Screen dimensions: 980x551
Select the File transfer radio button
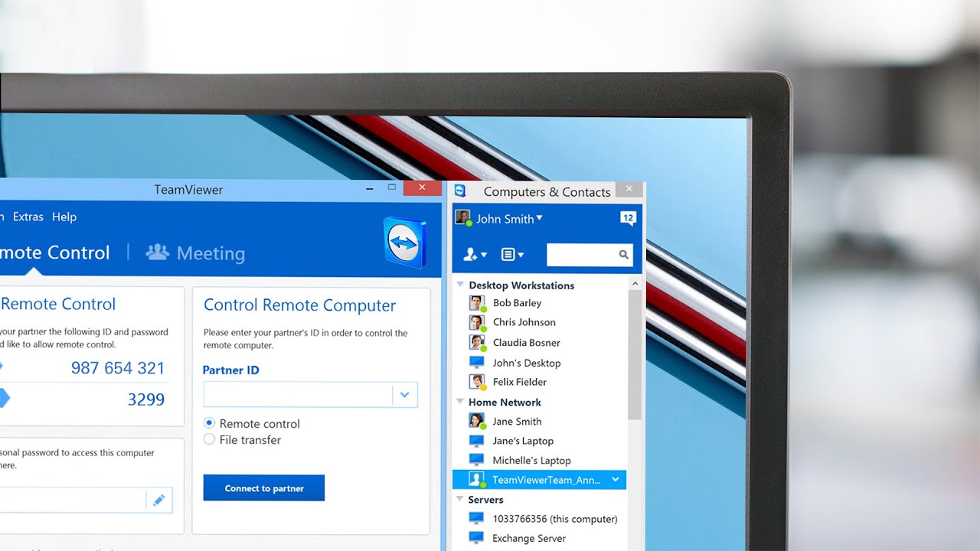tap(209, 439)
